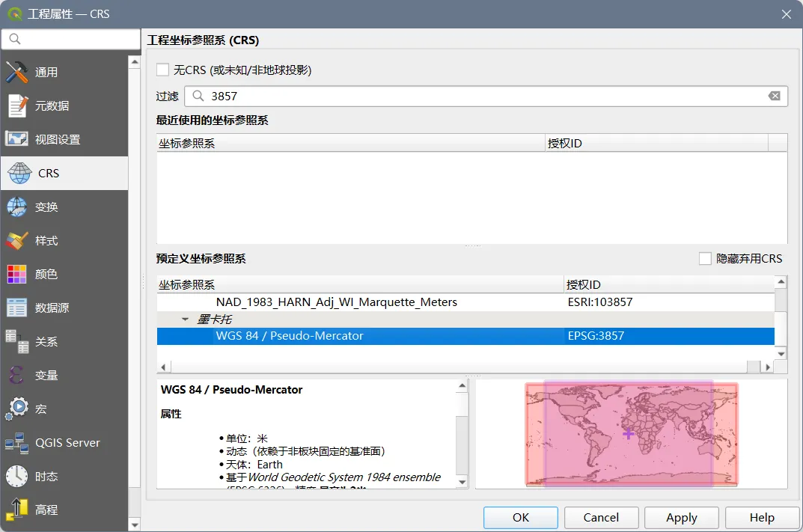This screenshot has width=803, height=532.
Task: Switch to the 时态 tab label
Action: point(46,476)
